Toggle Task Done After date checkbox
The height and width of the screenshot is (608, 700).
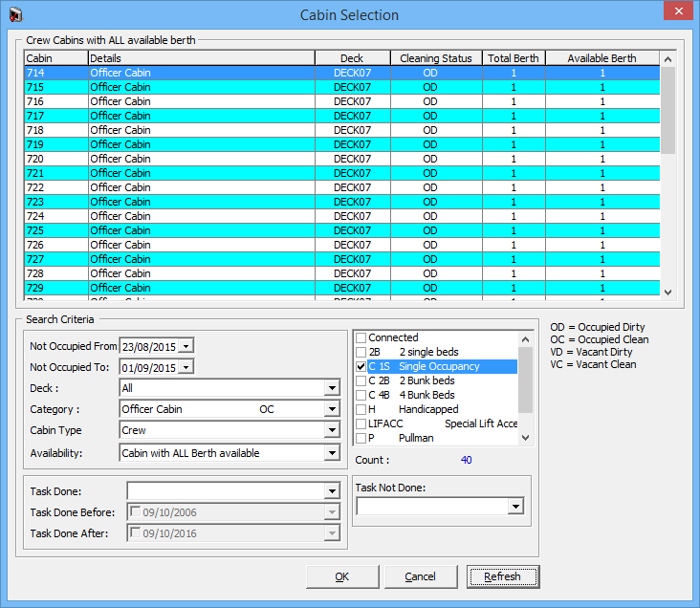coord(135,532)
